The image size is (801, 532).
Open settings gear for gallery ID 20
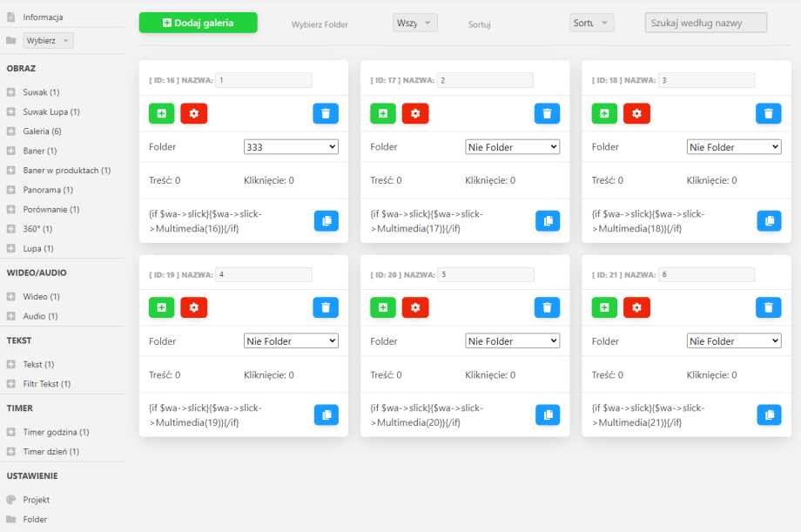415,307
